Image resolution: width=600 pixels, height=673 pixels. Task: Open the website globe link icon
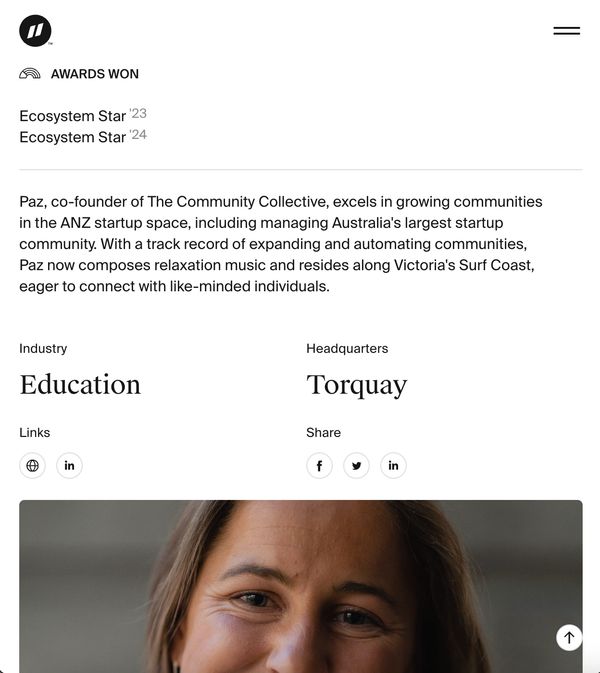pos(32,465)
